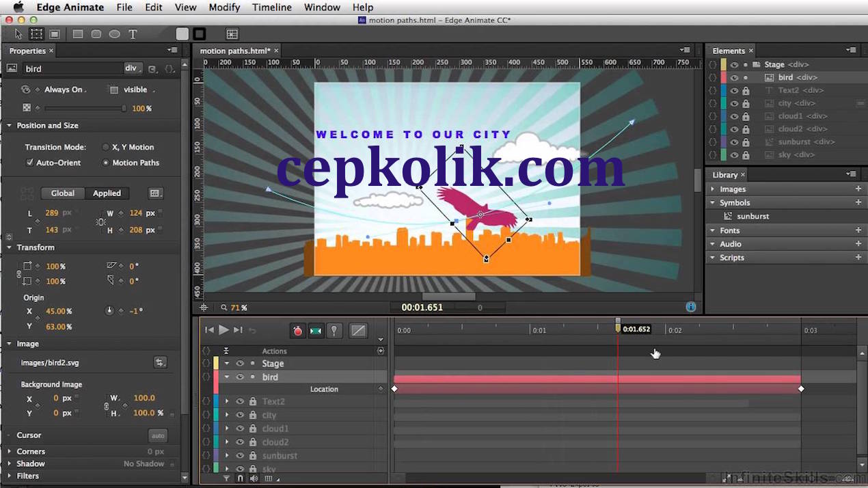Expand the Shadow section
868x488 pixels.
(10, 463)
